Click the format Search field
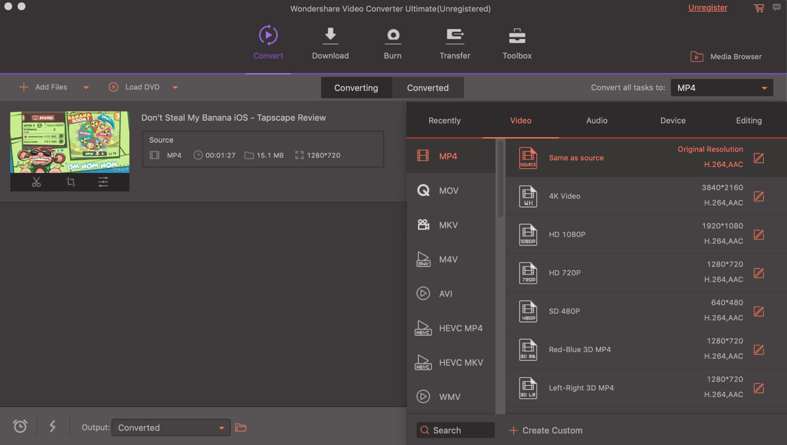The width and height of the screenshot is (787, 445). [455, 430]
